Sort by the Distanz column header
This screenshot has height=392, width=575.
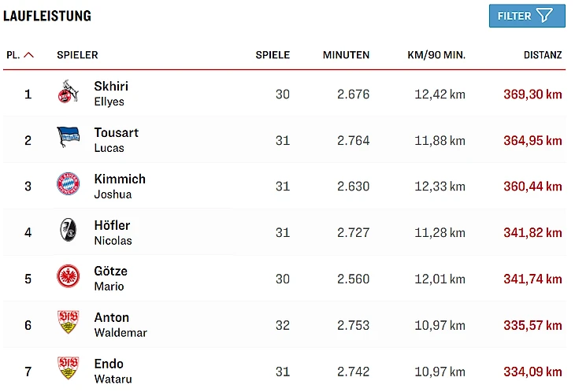543,55
